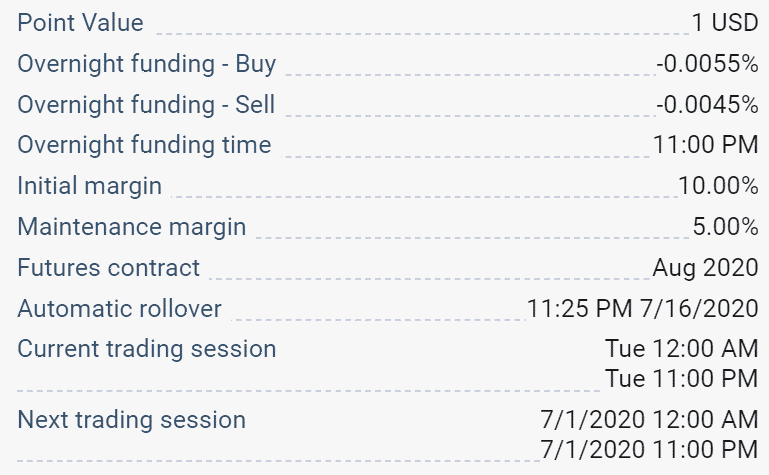This screenshot has width=769, height=475.
Task: Click the Futures contract label
Action: click(x=108, y=268)
